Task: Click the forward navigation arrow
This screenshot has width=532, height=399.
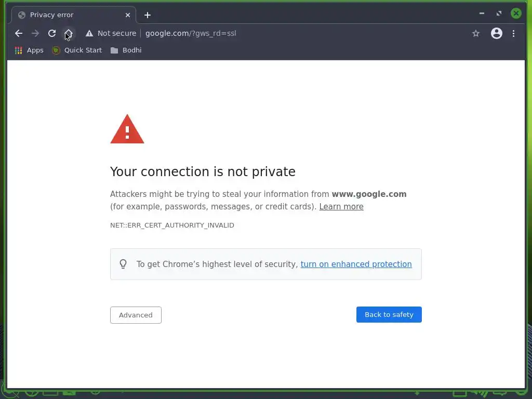Action: [35, 33]
